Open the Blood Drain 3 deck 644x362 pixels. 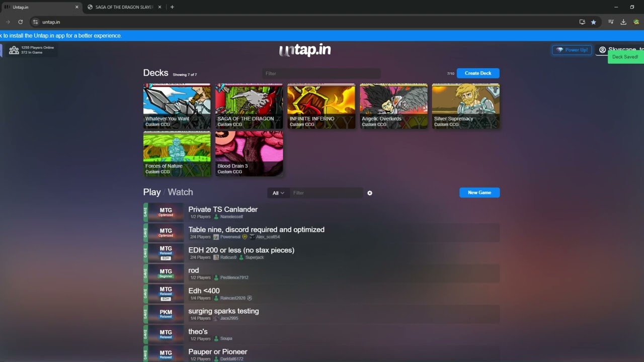(249, 153)
